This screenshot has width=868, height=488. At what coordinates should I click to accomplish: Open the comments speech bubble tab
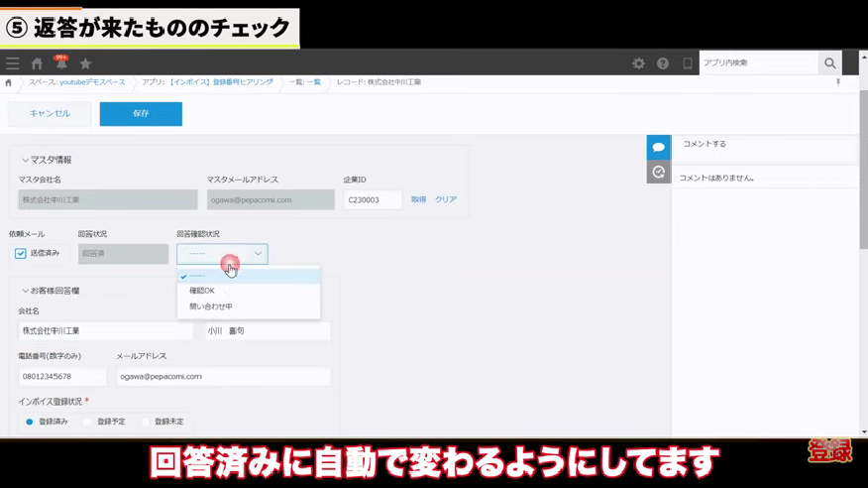coord(659,148)
